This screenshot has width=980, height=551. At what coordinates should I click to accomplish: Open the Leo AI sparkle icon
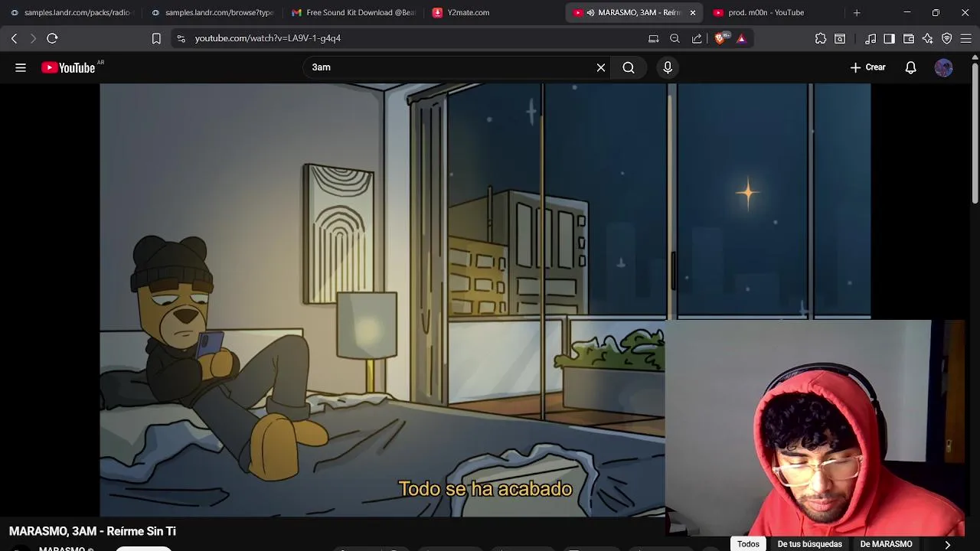[x=928, y=38]
